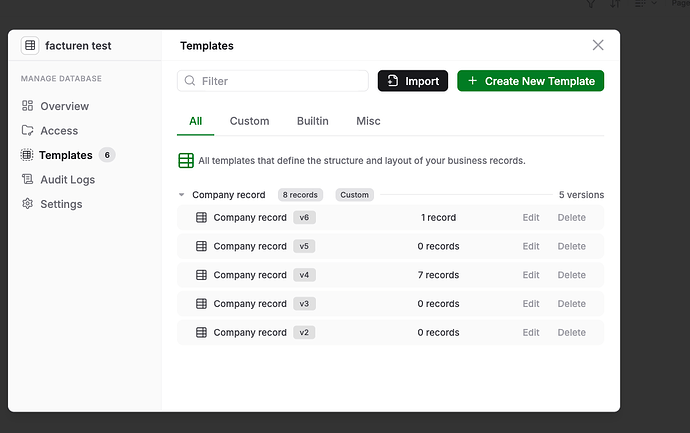Viewport: 690px width, 433px height.
Task: Open the Access sidebar section
Action: 59,130
